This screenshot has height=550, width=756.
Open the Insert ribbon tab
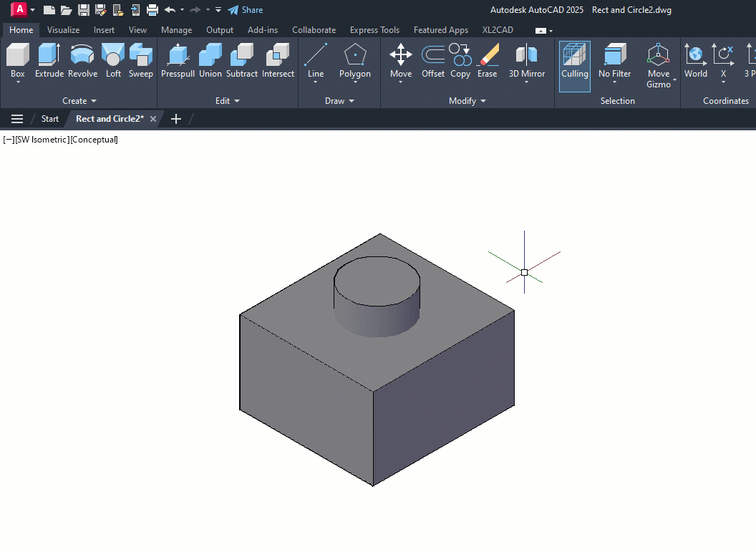coord(104,30)
